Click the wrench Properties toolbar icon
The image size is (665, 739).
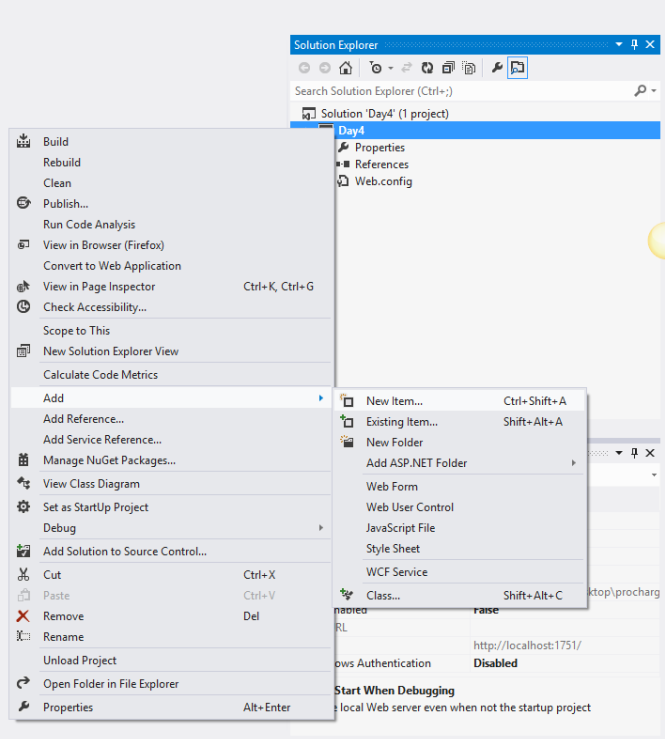497,68
